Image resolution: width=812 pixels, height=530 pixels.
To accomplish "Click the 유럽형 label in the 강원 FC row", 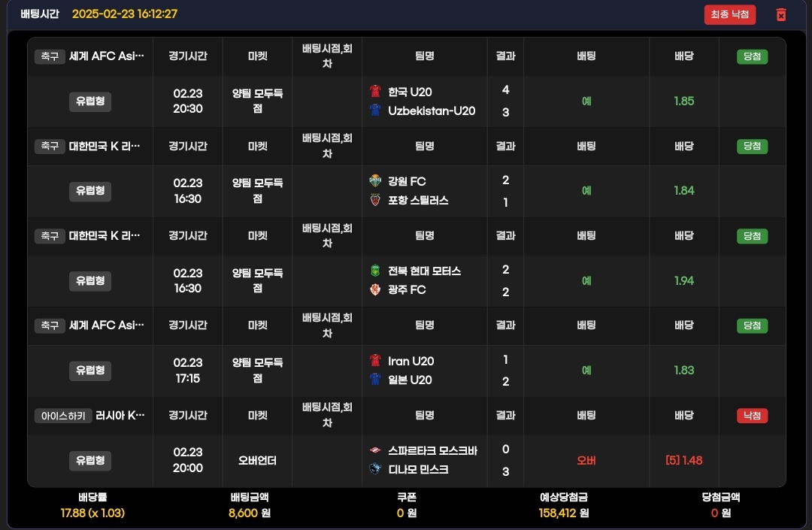I will click(x=90, y=191).
